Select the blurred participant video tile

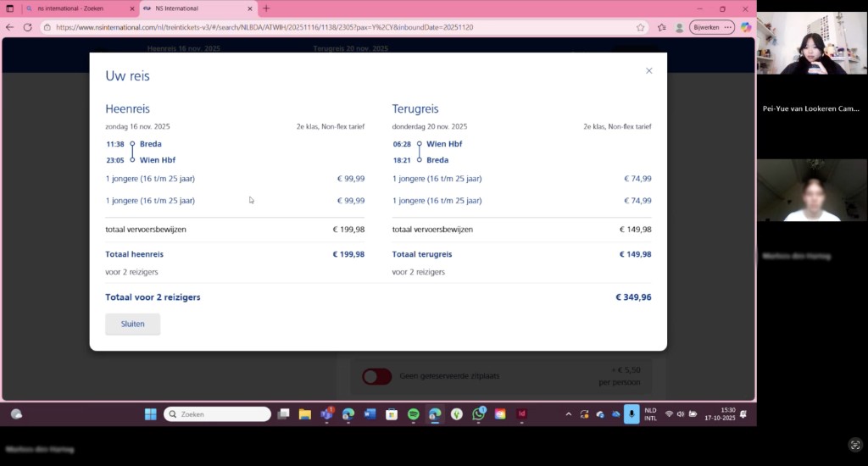click(812, 191)
